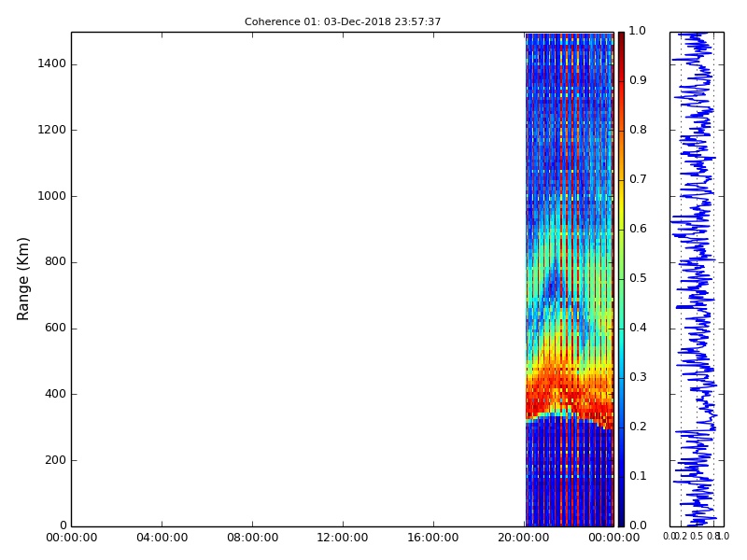Screen dimensions: 747x560
Task: Click the plot title 'Coherence 01: 03-Dec-2018 23:57:37'
Action: point(343,21)
